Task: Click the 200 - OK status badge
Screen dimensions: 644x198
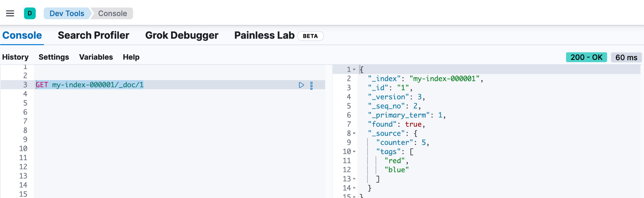Action: point(586,57)
